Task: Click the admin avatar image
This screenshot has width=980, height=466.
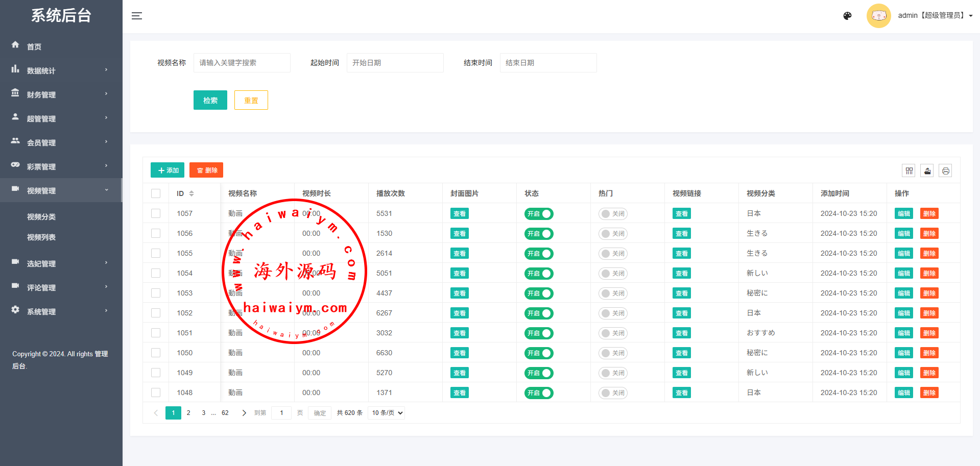Action: point(878,16)
